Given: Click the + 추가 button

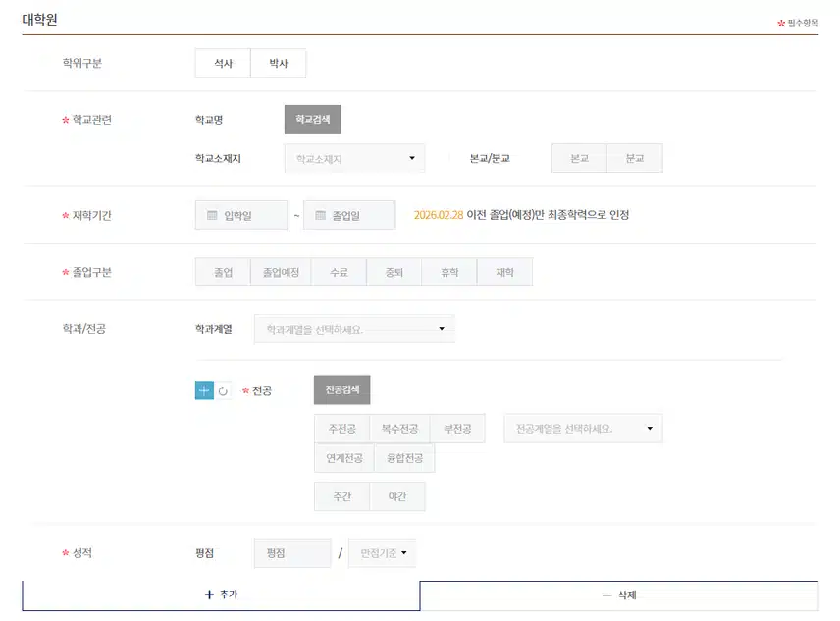Looking at the screenshot, I should (x=221, y=595).
